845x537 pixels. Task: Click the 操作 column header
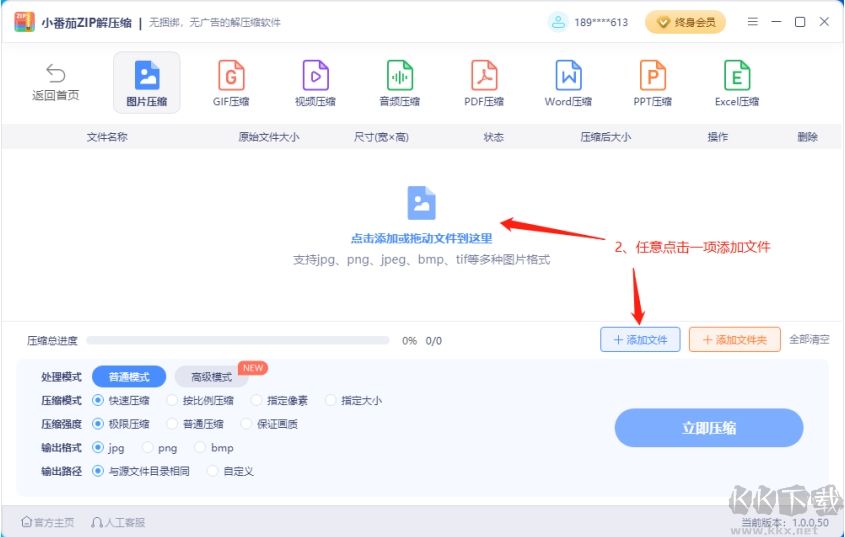[x=717, y=137]
